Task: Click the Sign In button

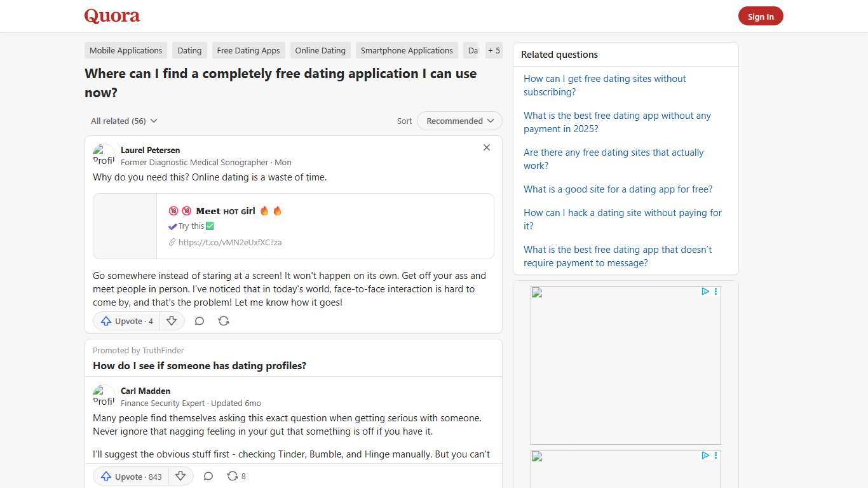Action: coord(761,16)
